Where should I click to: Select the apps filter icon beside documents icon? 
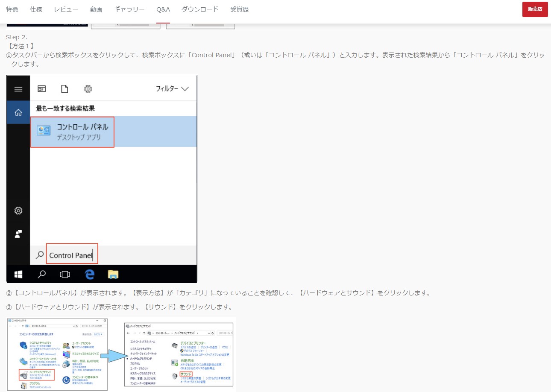(x=41, y=89)
